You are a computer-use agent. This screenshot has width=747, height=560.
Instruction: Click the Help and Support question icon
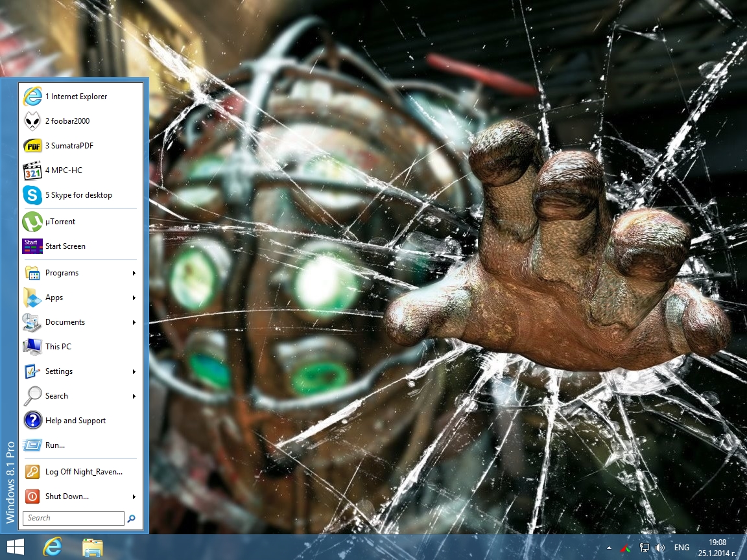32,421
